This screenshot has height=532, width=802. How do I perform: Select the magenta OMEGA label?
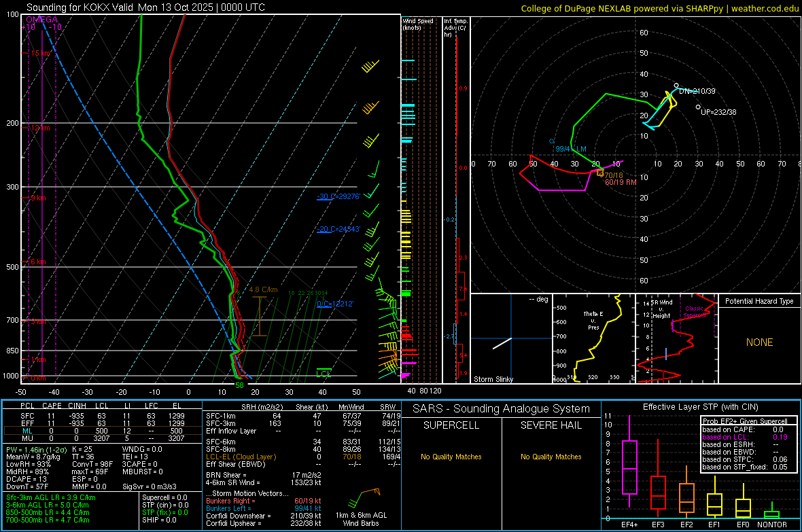click(42, 20)
